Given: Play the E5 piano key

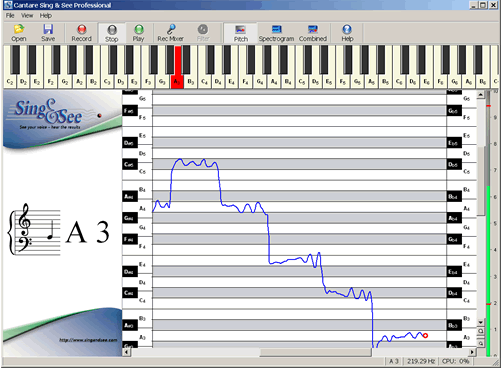Looking at the screenshot, I should click(x=329, y=82).
